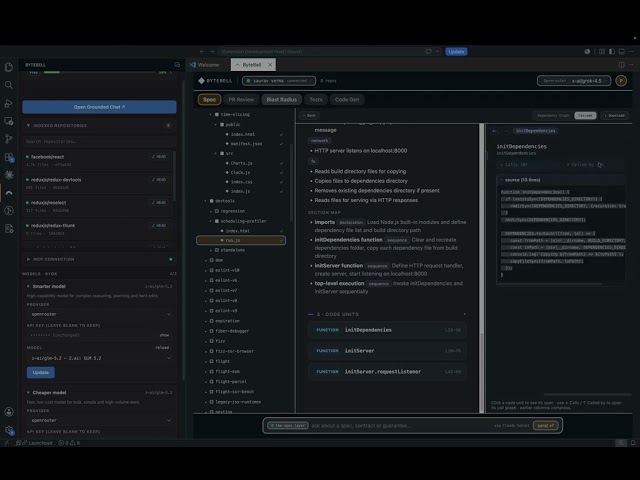Click Update under Smarter model

pyautogui.click(x=40, y=373)
